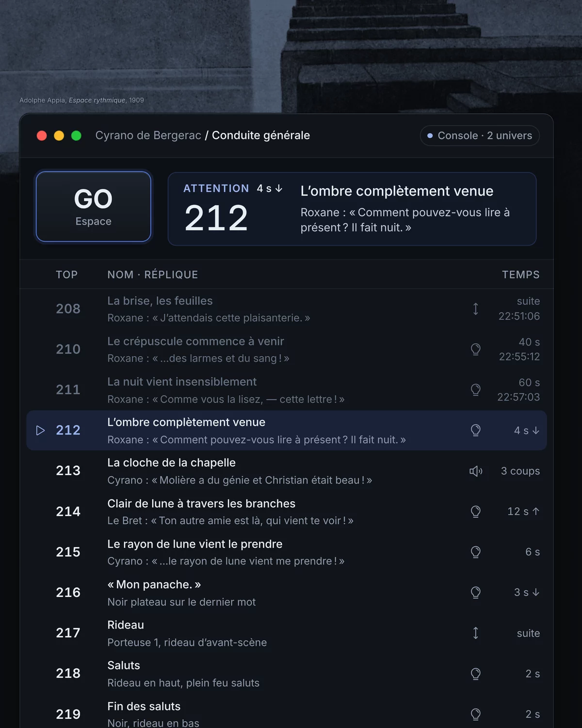Select cue number 218
Image resolution: width=582 pixels, height=728 pixels.
click(68, 673)
